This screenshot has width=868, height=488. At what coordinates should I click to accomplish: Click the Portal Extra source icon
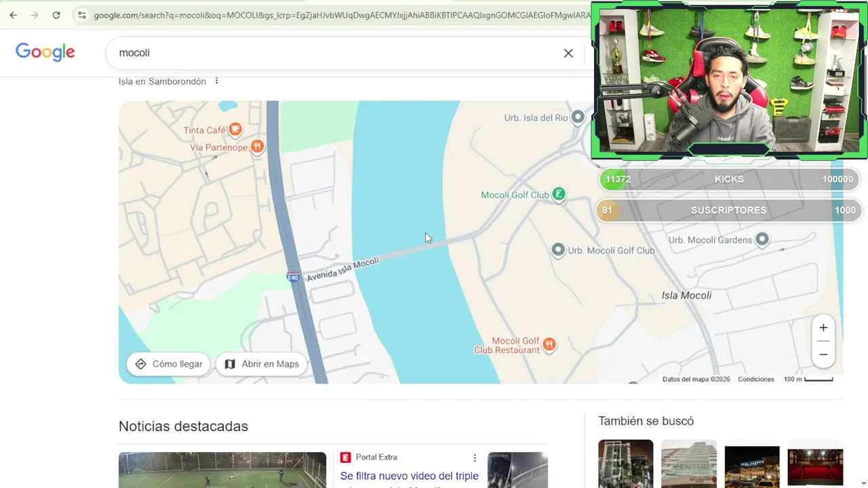click(345, 457)
